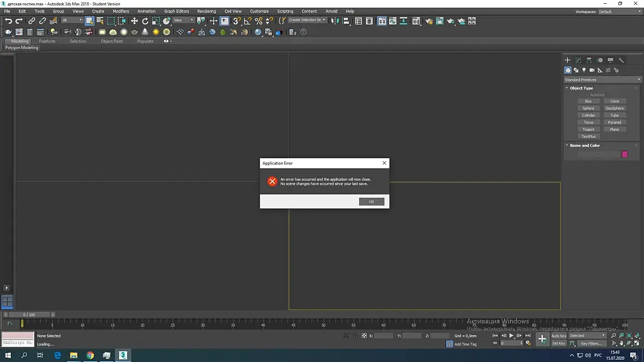644x362 pixels.
Task: Open the Select by Name list icon
Action: [x=100, y=21]
